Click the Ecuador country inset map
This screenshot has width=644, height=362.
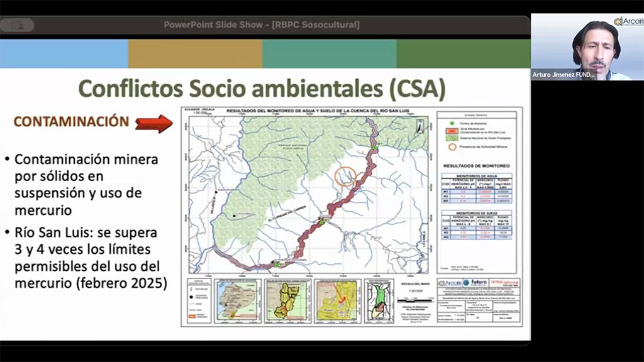coord(237,301)
